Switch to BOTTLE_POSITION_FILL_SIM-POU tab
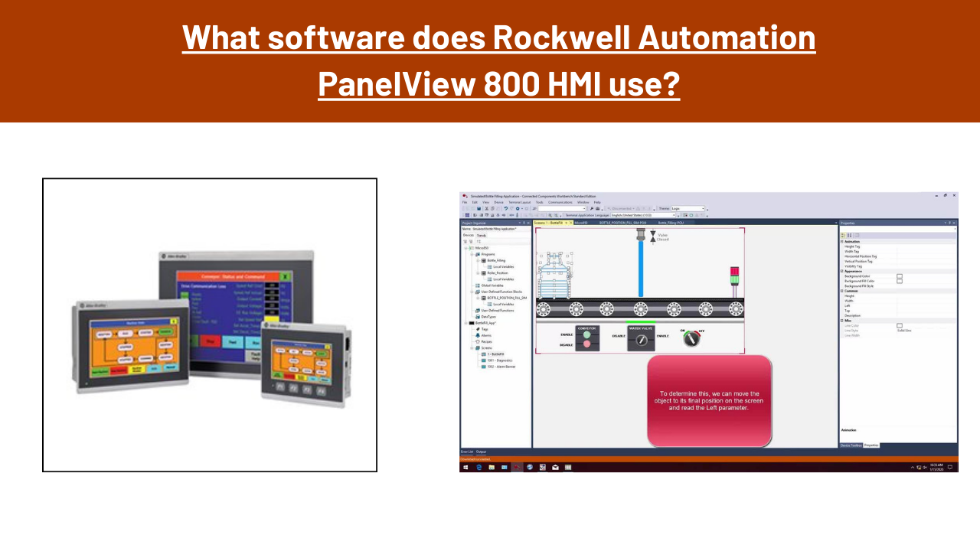 coord(622,223)
